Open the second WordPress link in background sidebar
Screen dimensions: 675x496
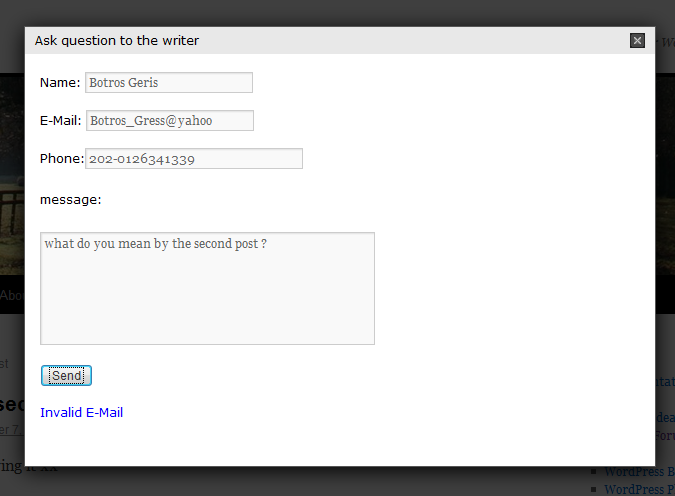tap(639, 490)
